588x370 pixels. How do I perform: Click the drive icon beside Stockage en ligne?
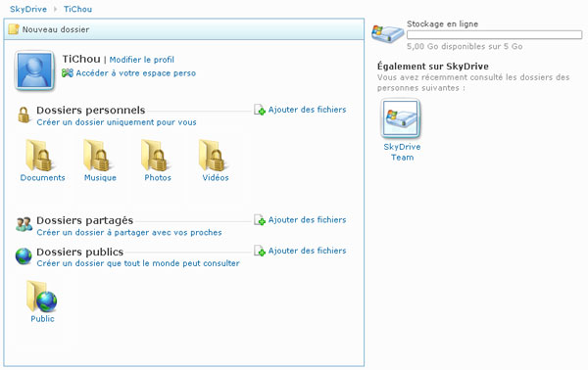388,33
